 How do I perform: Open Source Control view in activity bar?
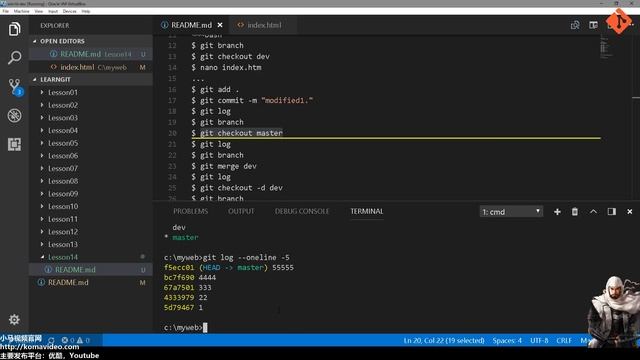click(15, 87)
